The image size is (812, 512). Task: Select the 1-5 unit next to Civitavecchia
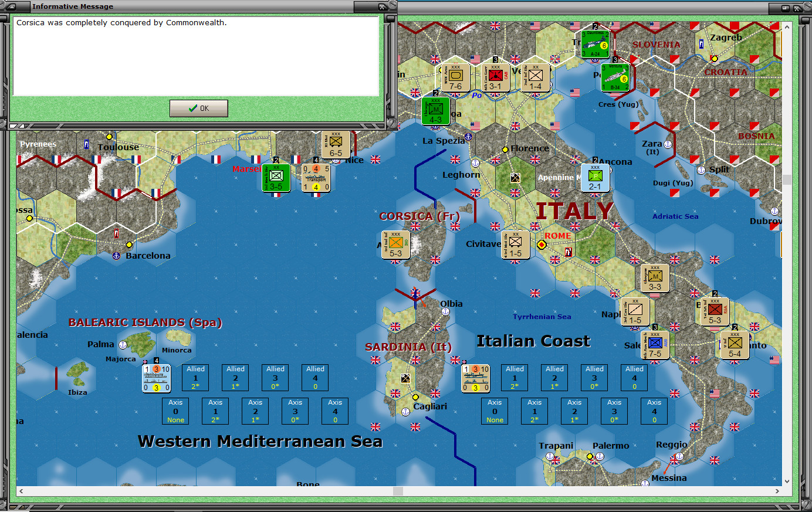(x=515, y=245)
